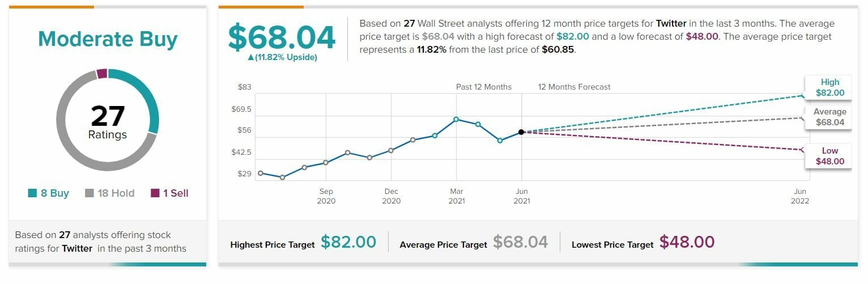Image resolution: width=868 pixels, height=284 pixels.
Task: Click the gray Hold legend square
Action: pyautogui.click(x=90, y=193)
